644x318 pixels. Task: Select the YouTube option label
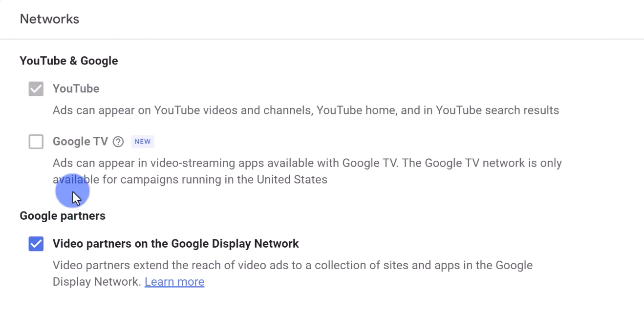76,89
